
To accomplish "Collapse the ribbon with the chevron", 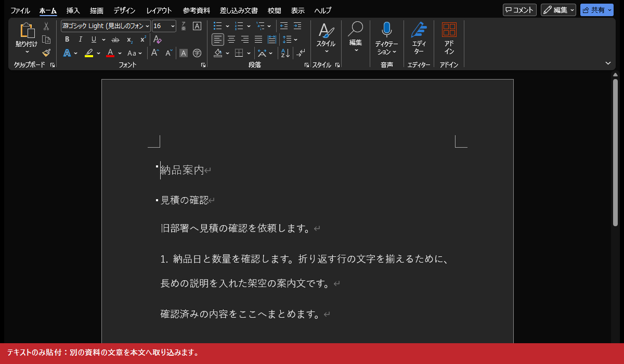I will (x=608, y=63).
